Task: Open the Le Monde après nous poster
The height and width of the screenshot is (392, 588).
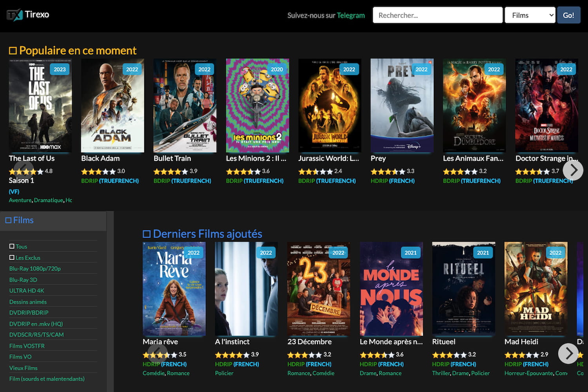Action: pos(391,289)
